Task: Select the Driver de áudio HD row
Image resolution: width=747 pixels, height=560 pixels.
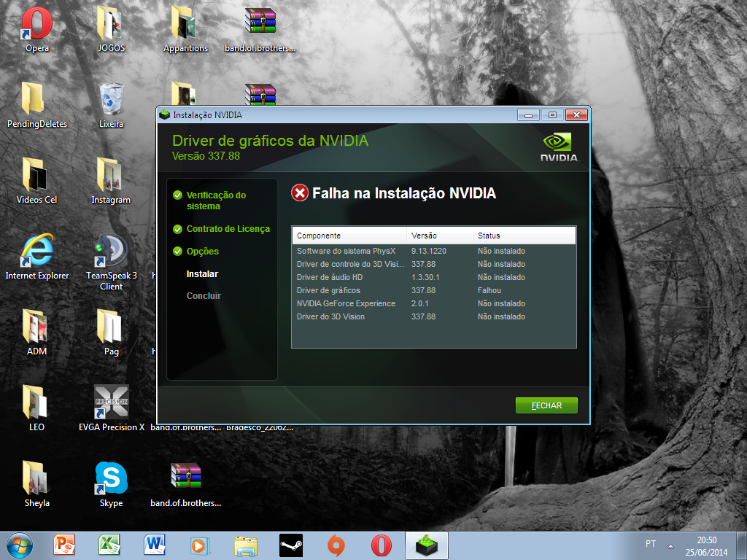Action: pos(434,277)
